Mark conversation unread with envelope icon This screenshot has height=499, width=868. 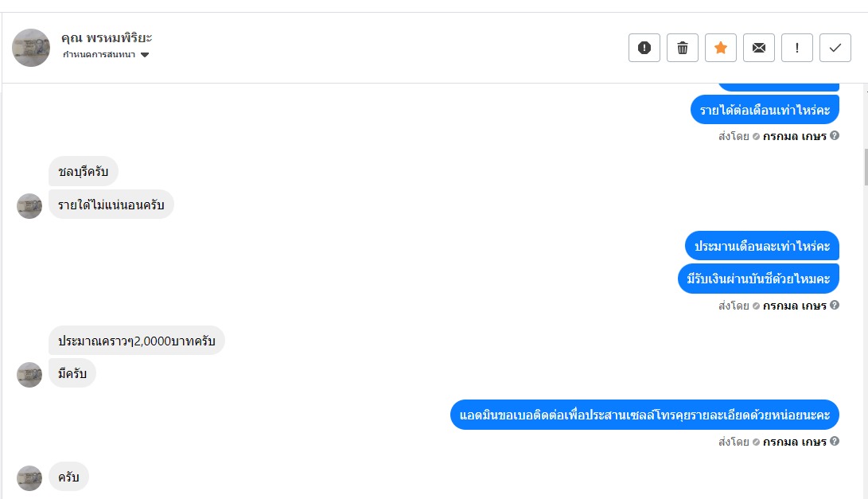(x=759, y=48)
